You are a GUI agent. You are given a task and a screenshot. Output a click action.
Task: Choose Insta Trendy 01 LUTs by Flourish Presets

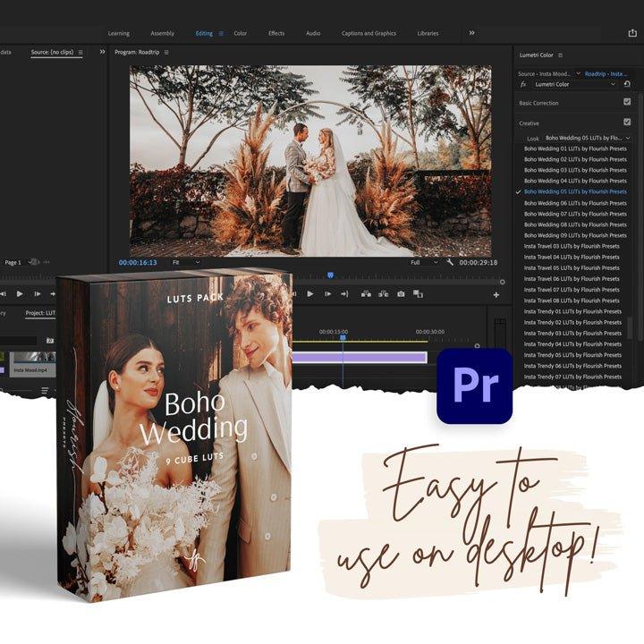[572, 311]
